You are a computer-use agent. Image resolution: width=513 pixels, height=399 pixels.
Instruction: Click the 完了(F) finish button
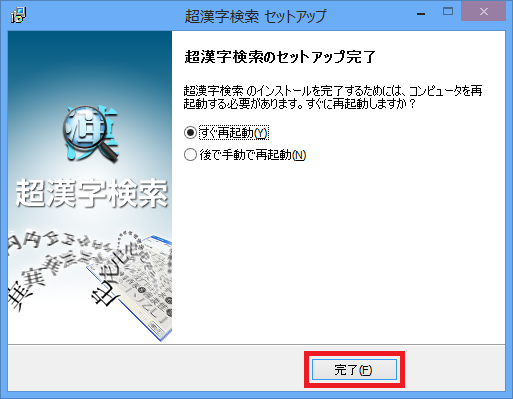(354, 369)
